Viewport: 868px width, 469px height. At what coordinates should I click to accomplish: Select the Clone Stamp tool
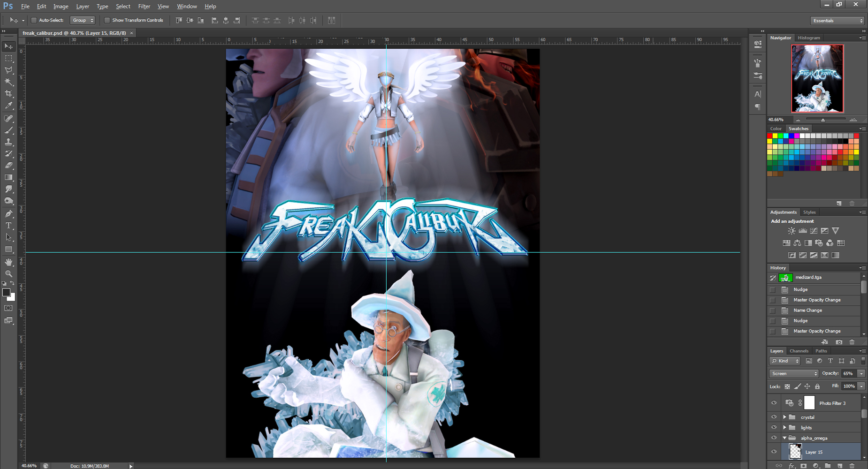point(9,142)
